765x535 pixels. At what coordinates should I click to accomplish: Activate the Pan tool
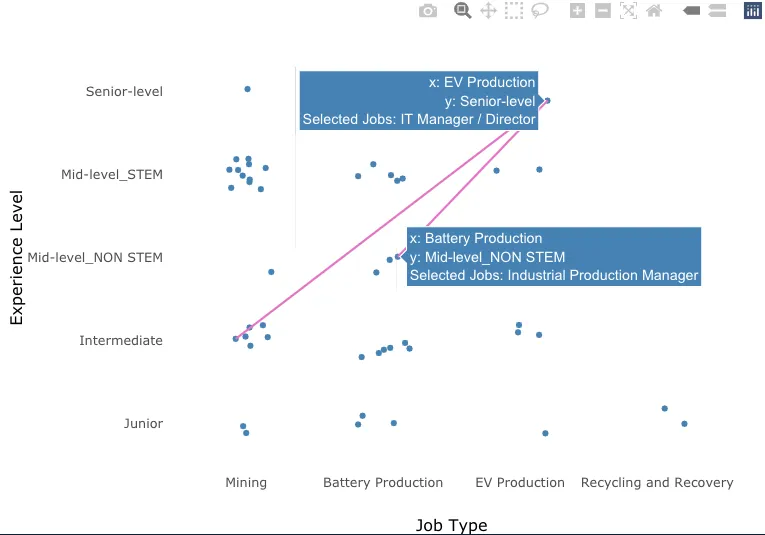(488, 11)
